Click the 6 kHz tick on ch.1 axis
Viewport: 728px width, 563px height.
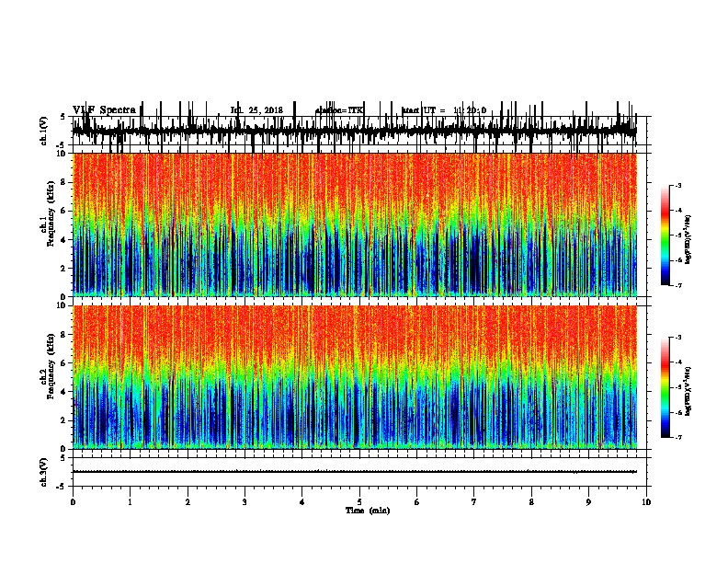(63, 211)
